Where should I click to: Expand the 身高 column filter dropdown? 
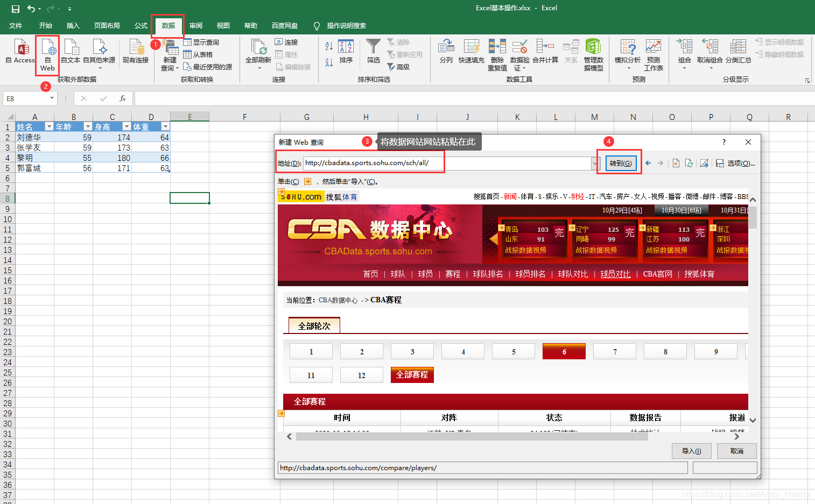coord(127,126)
